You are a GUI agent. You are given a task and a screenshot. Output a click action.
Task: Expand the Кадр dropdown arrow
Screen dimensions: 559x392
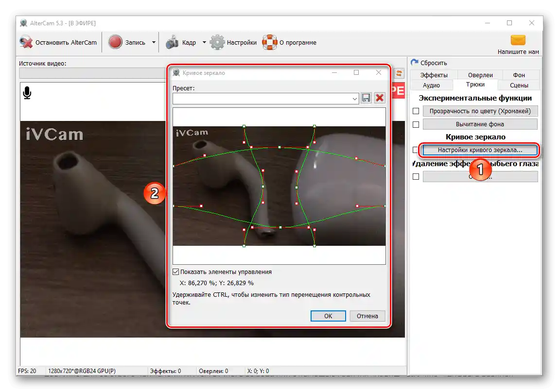coord(204,42)
